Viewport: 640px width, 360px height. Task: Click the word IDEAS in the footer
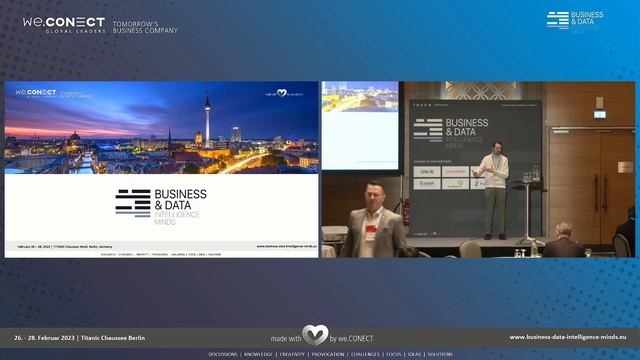pyautogui.click(x=414, y=354)
